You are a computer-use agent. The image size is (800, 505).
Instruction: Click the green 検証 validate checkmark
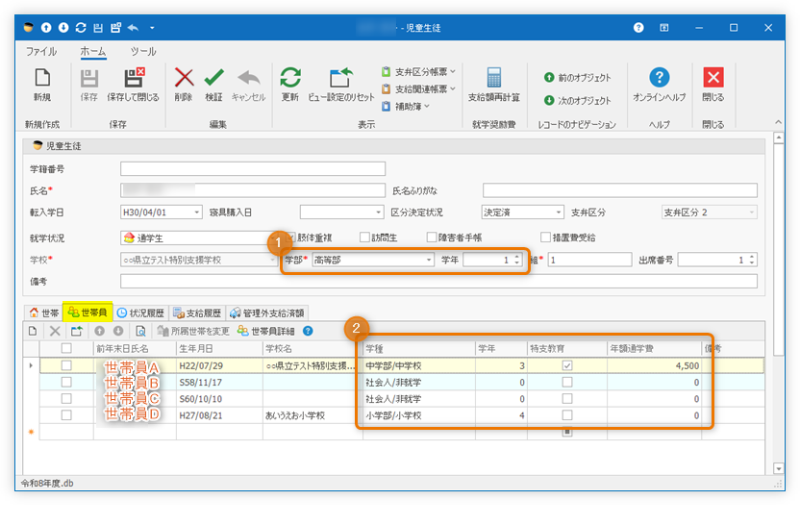[x=214, y=78]
